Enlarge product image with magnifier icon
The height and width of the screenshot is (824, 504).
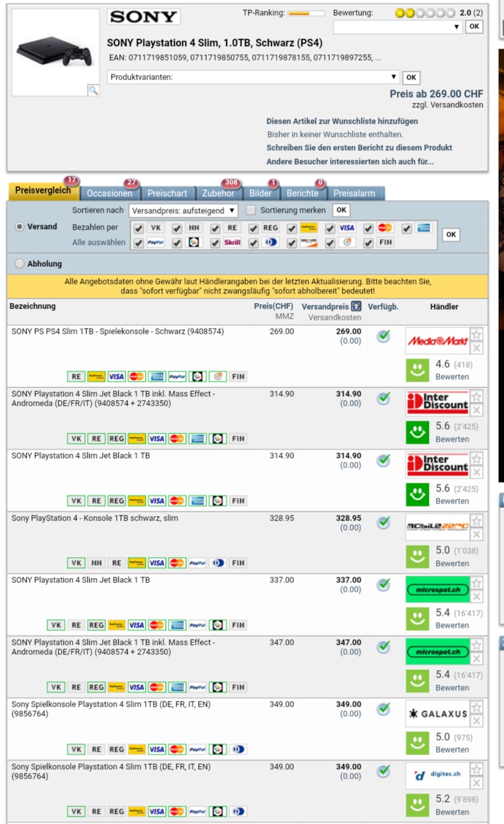93,91
